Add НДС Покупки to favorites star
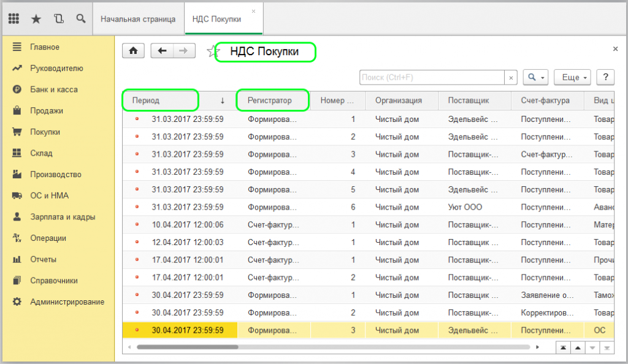This screenshot has width=628, height=364. coord(213,51)
